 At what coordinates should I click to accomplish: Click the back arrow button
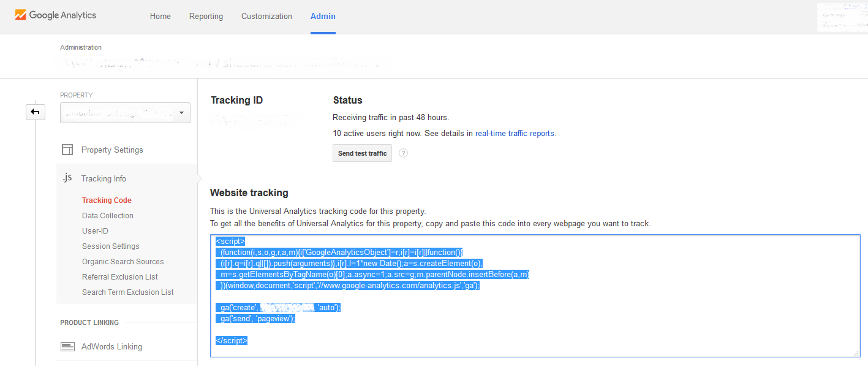[x=36, y=112]
